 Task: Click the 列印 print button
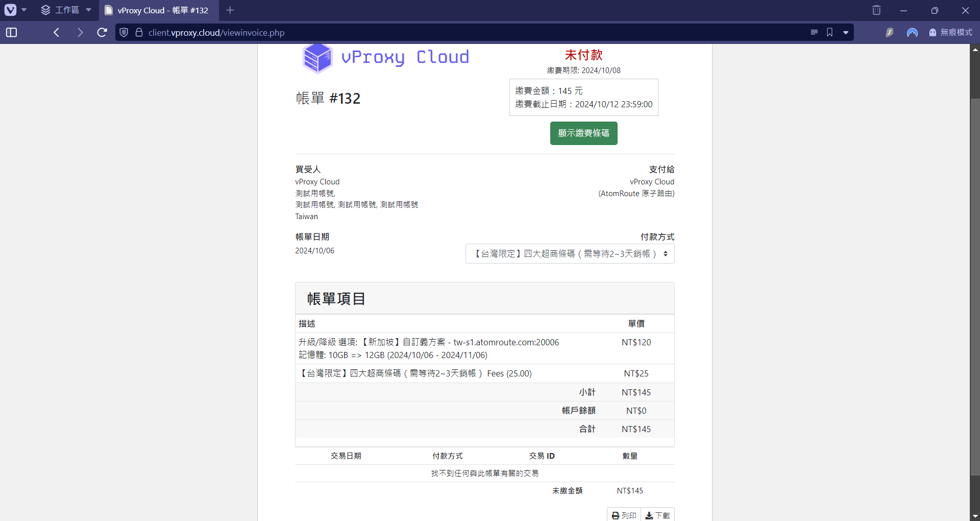624,515
